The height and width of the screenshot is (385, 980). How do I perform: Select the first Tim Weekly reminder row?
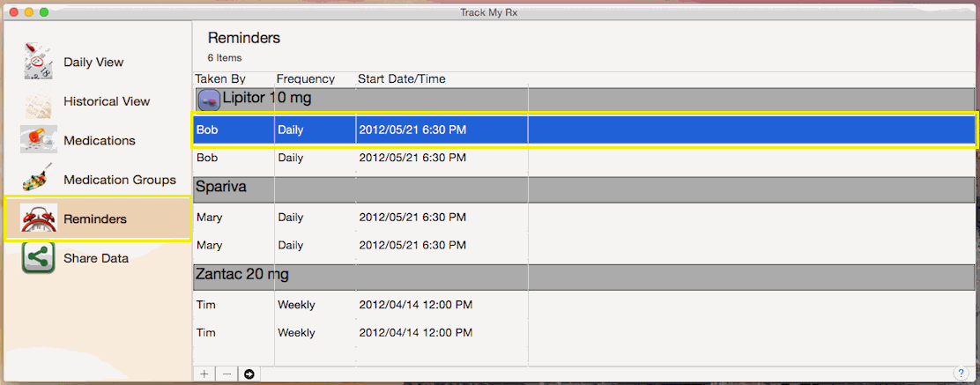[583, 305]
